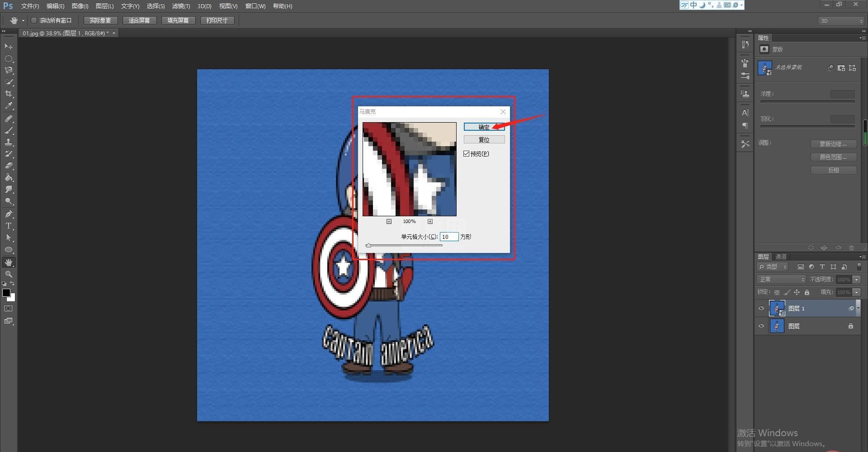Image resolution: width=868 pixels, height=452 pixels.
Task: Switch to the 通道 tab
Action: click(x=781, y=257)
